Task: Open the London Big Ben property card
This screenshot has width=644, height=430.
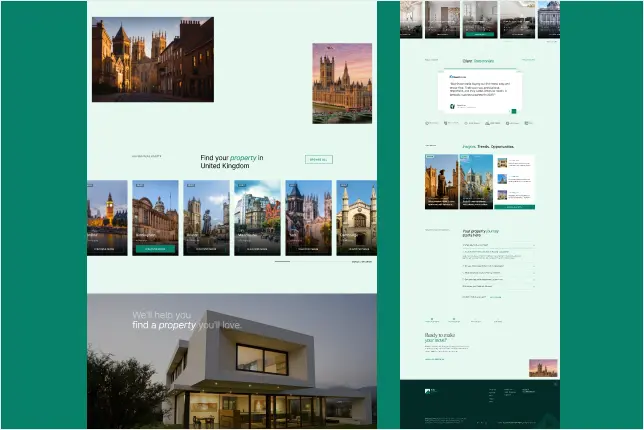Action: coord(106,217)
